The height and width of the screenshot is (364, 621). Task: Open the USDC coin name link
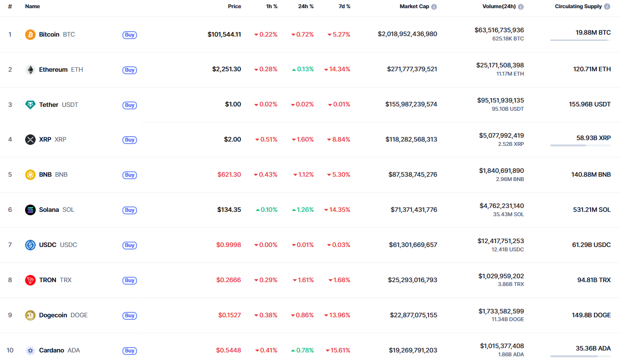48,245
